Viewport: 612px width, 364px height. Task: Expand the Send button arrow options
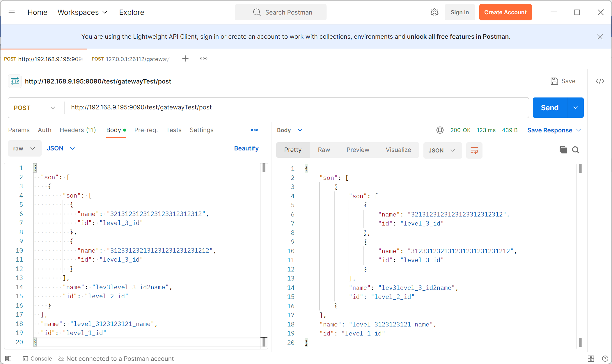point(575,108)
